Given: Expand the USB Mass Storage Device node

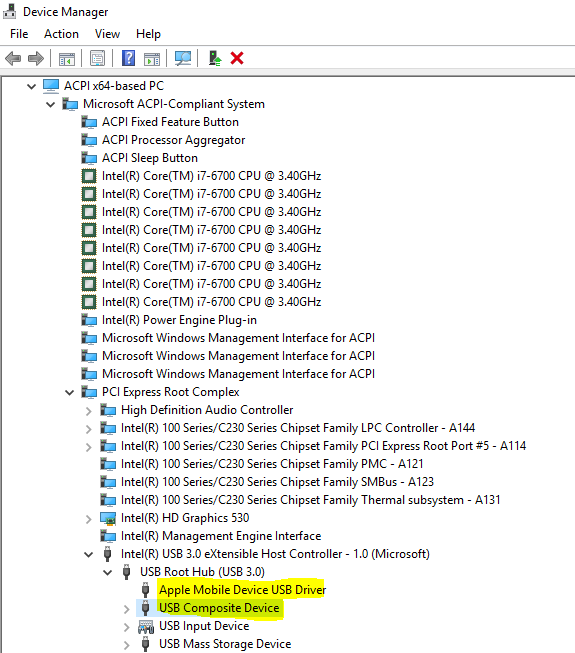Looking at the screenshot, I should tap(127, 645).
